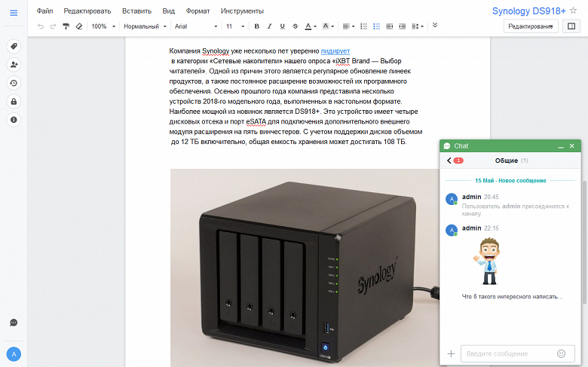The image size is (588, 367).
Task: Open the Формат menu
Action: (198, 11)
